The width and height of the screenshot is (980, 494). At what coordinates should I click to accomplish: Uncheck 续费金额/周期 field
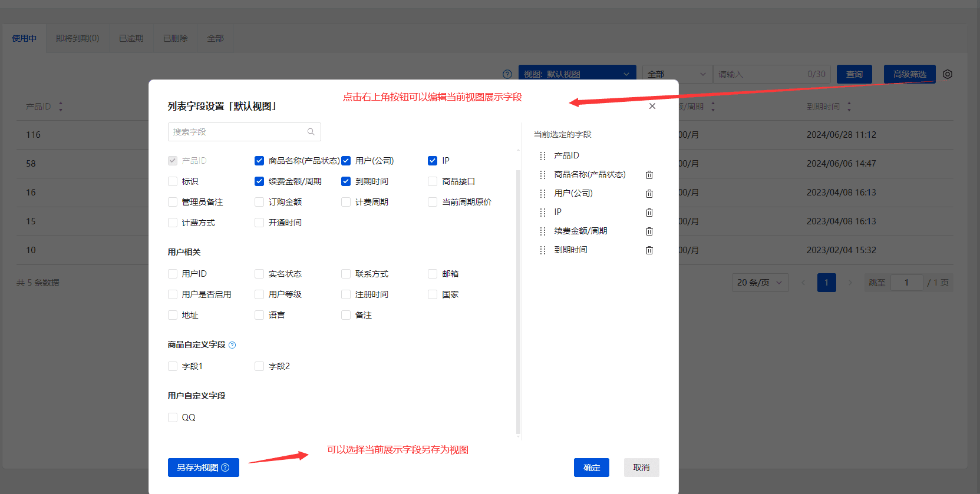click(259, 181)
